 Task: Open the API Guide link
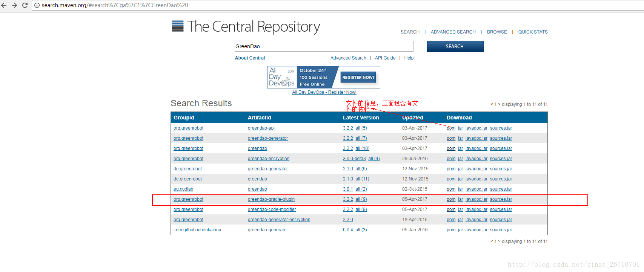[x=385, y=58]
